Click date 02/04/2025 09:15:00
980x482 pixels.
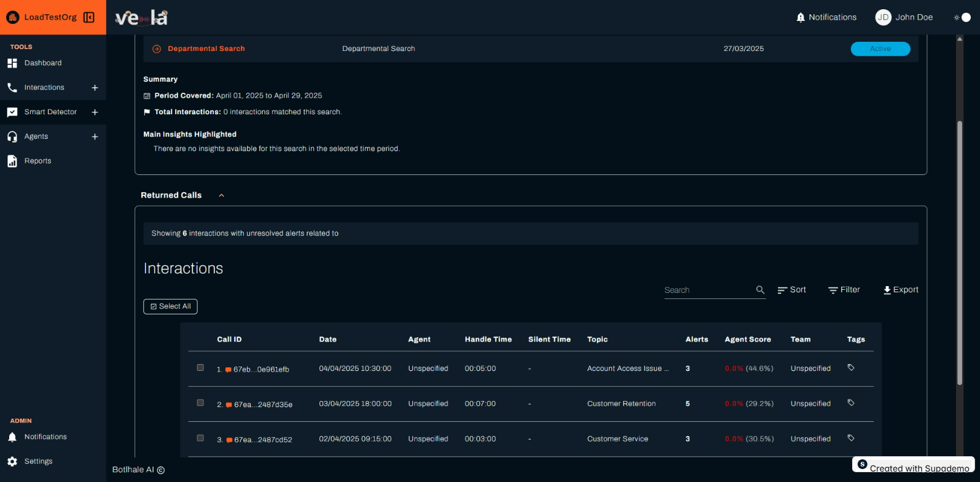coord(355,439)
